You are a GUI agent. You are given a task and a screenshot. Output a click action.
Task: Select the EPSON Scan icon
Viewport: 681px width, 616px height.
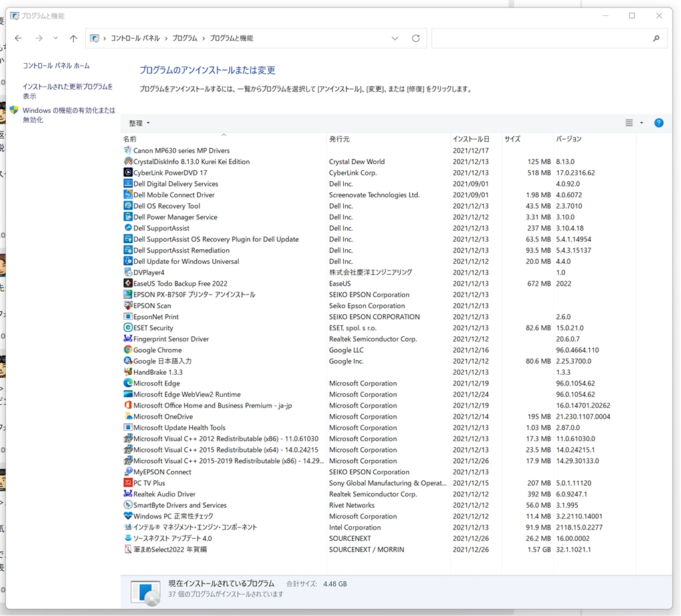click(128, 306)
